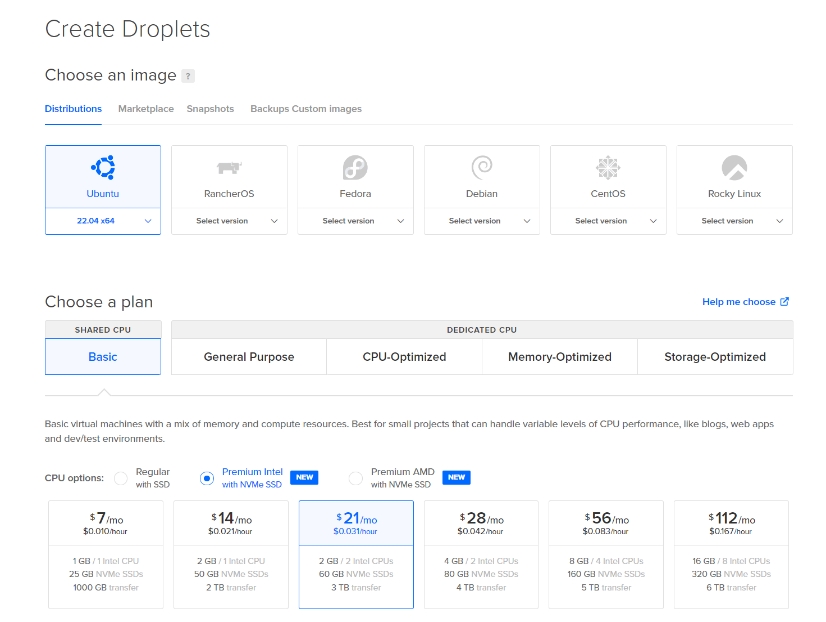
Task: Open the help question mark beside Choose an image
Action: [x=188, y=76]
